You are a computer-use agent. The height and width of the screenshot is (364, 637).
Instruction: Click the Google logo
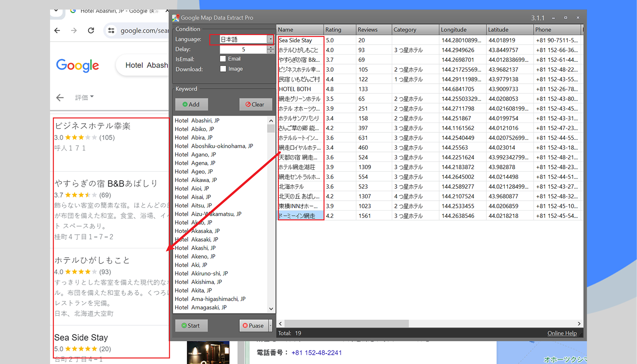(x=77, y=65)
